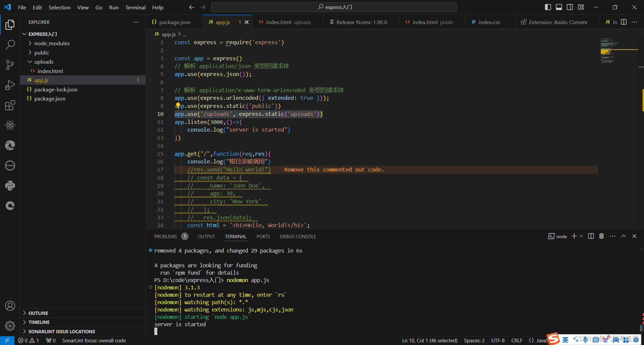The width and height of the screenshot is (644, 345).
Task: Show the DEBUG CONSOLE panel tab
Action: point(298,236)
